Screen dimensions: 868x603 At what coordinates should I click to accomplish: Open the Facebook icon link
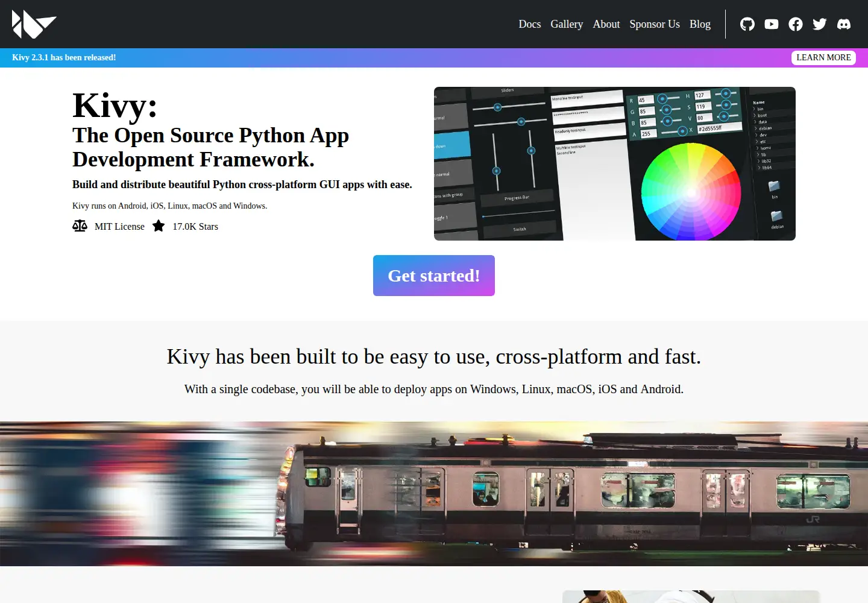796,24
